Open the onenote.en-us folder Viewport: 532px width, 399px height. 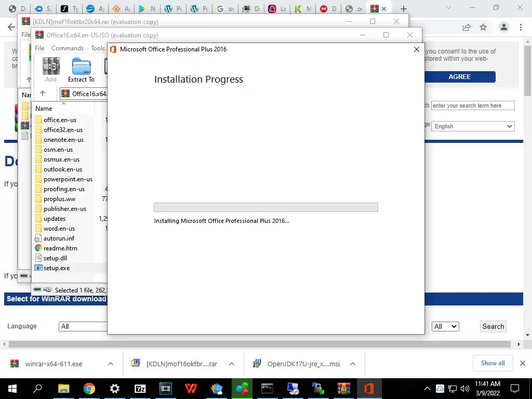[x=63, y=140]
